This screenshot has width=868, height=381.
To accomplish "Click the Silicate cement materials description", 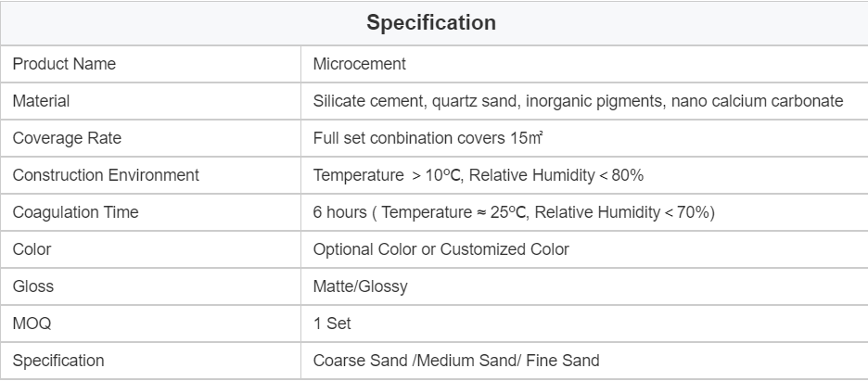I will 578,101.
